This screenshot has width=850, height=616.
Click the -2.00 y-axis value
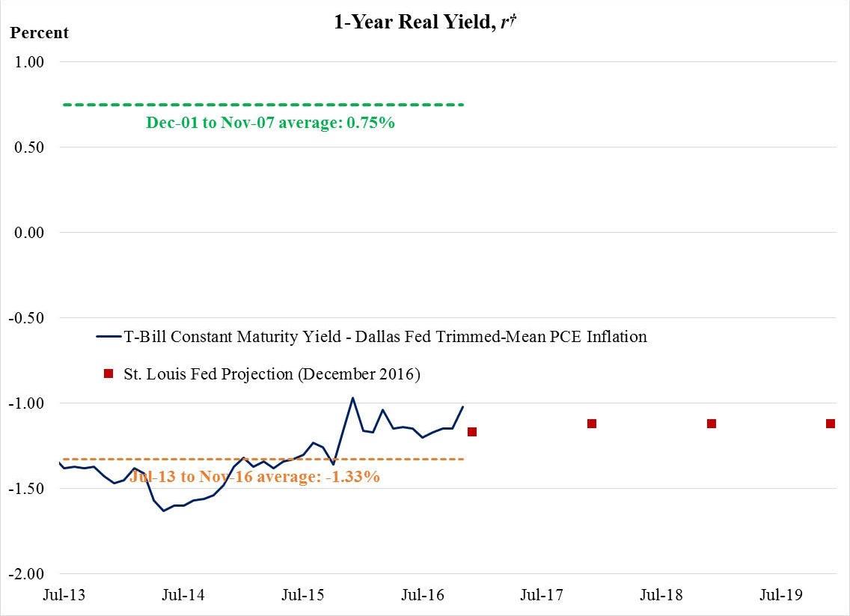coord(28,574)
